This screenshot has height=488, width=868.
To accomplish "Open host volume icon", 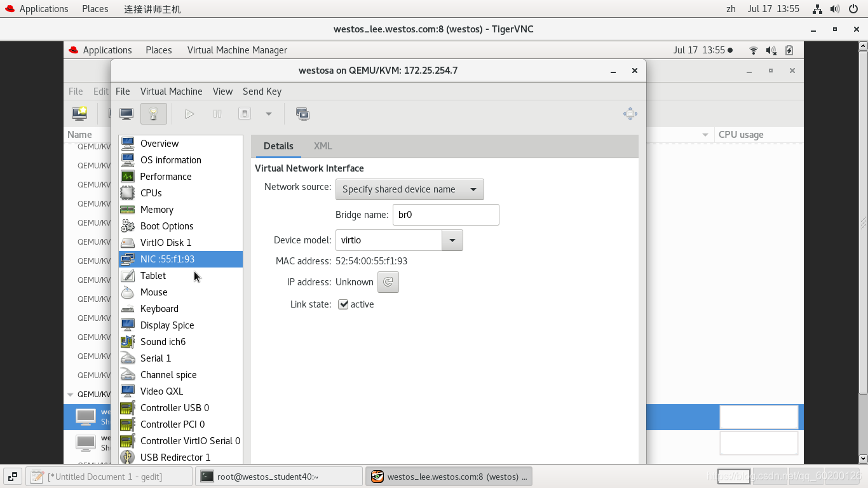I will 835,9.
